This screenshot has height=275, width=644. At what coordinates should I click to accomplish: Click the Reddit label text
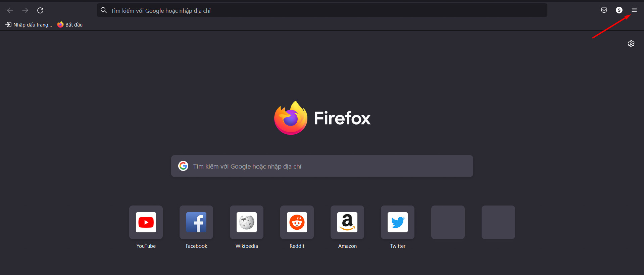tap(297, 246)
